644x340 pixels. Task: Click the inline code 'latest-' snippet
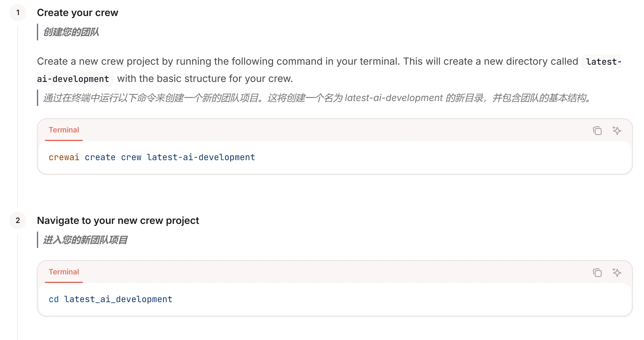(603, 62)
